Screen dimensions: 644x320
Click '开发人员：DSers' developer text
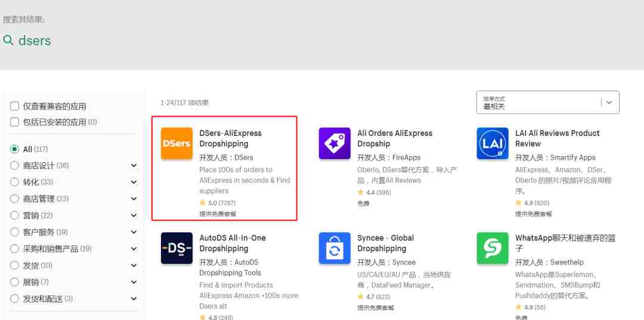click(227, 157)
